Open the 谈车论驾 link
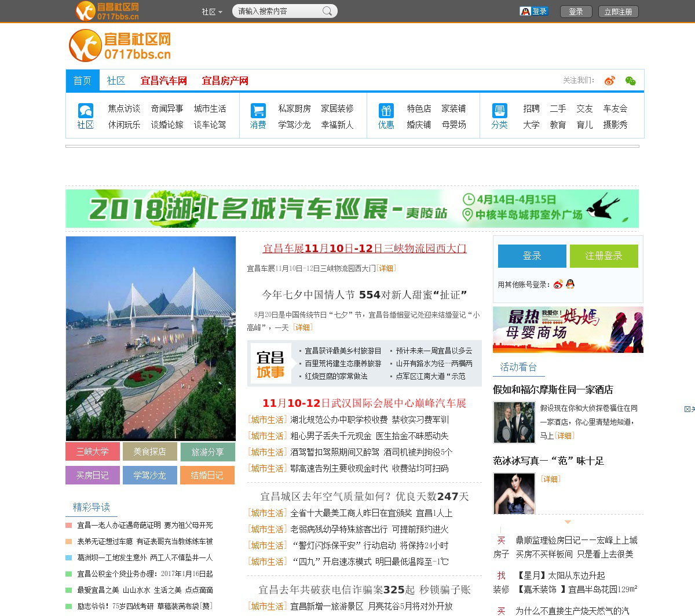 (x=210, y=125)
